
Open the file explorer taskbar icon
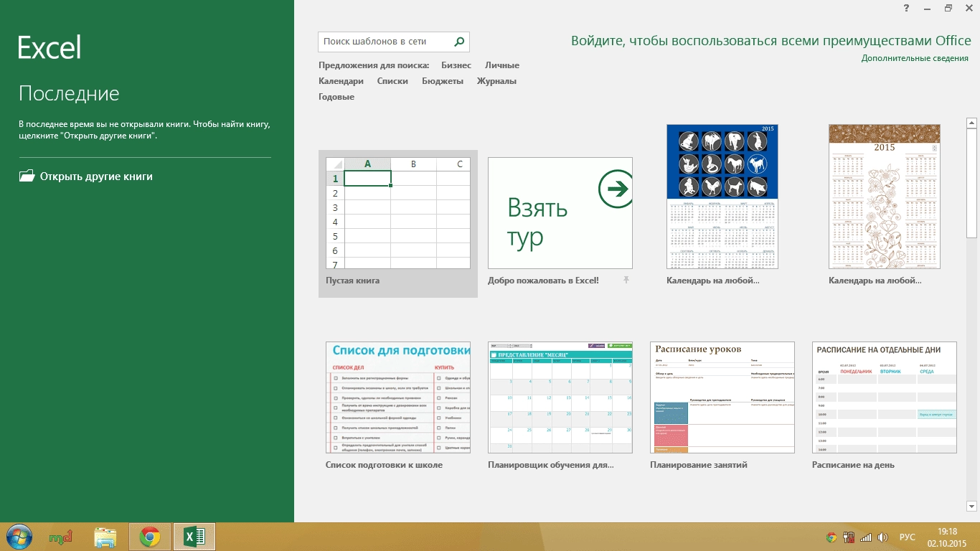point(105,537)
